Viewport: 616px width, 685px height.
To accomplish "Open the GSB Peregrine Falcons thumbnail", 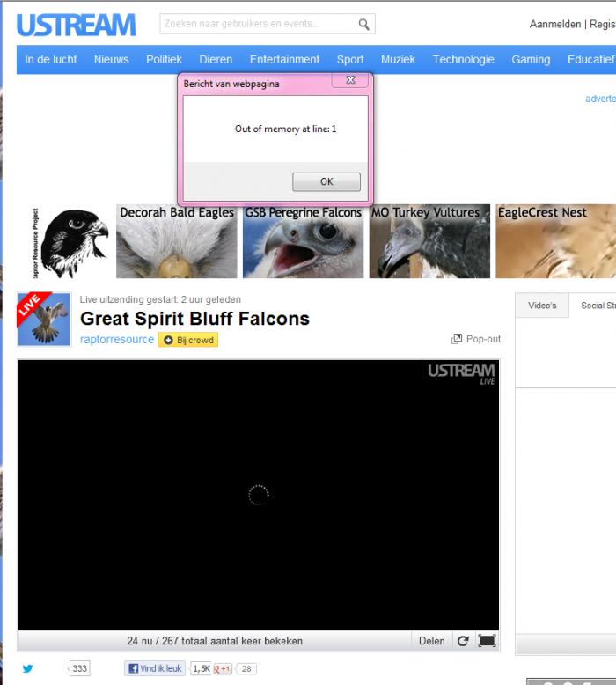I will click(303, 241).
